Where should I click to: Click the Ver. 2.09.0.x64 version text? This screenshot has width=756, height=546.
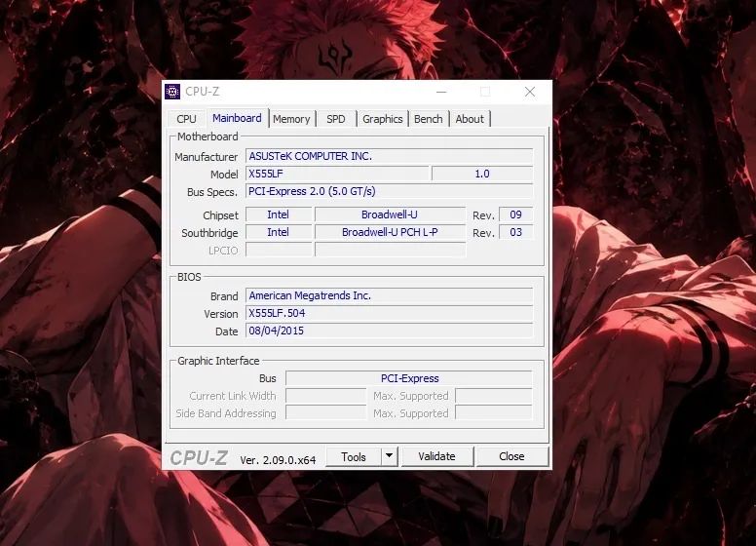pyautogui.click(x=278, y=460)
